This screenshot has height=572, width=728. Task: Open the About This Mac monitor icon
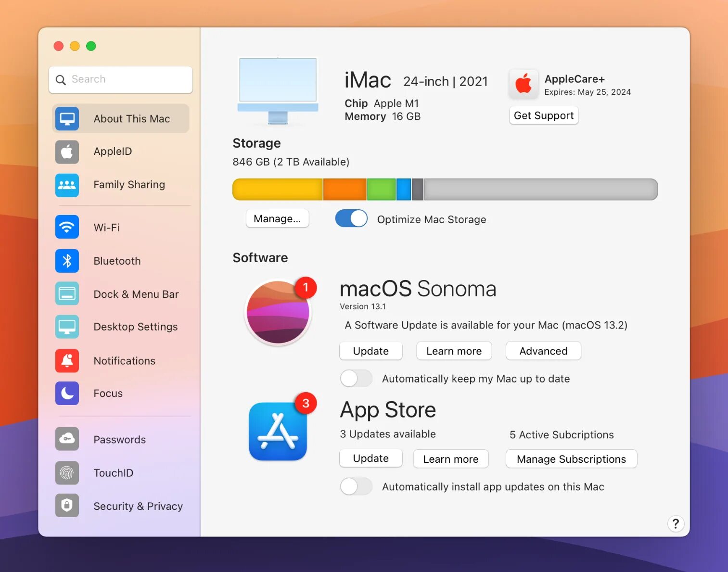67,119
